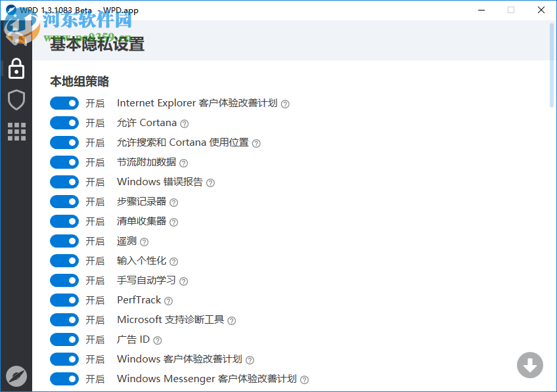The width and height of the screenshot is (557, 392).
Task: Open help for 清单收集器
Action: pos(173,221)
